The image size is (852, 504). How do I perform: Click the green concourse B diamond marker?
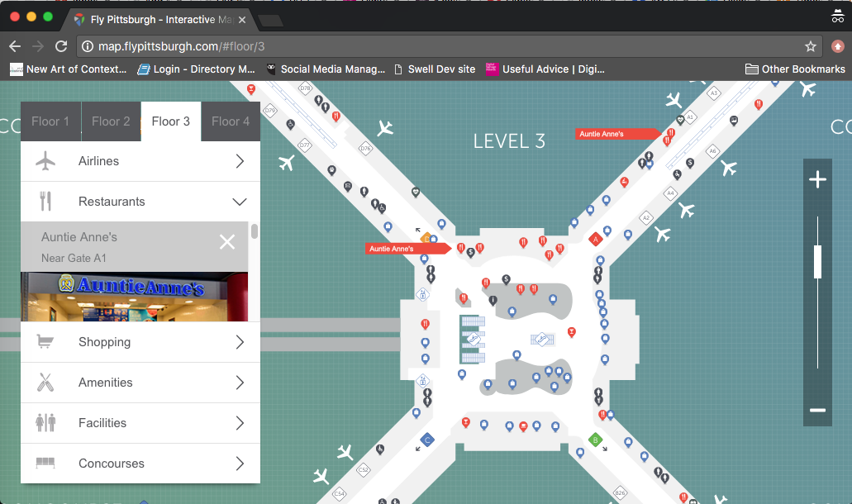click(595, 440)
